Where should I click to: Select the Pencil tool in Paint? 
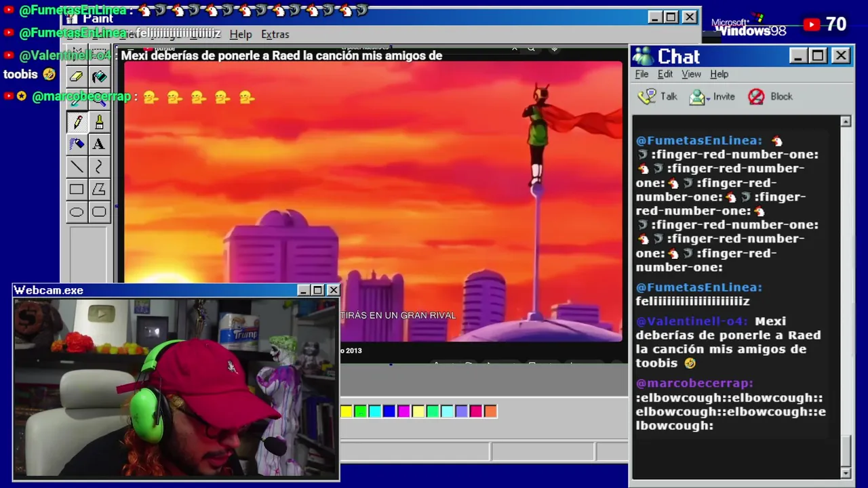click(77, 122)
